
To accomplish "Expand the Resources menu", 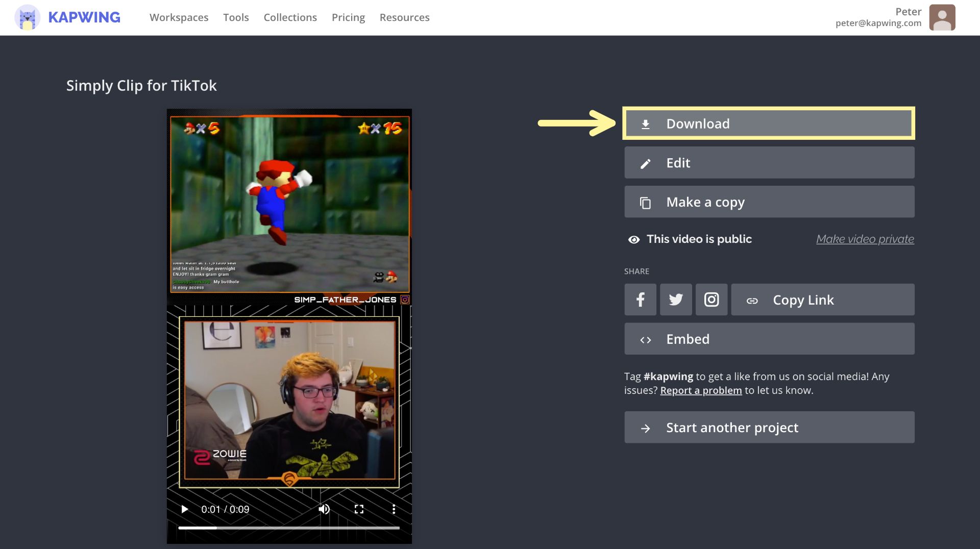I will point(404,17).
